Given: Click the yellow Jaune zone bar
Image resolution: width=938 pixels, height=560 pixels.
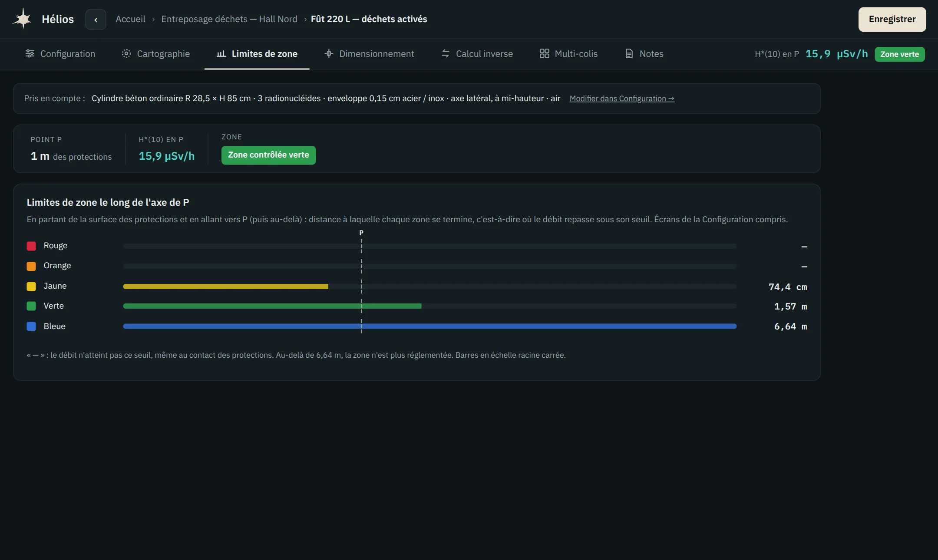Looking at the screenshot, I should coord(225,287).
